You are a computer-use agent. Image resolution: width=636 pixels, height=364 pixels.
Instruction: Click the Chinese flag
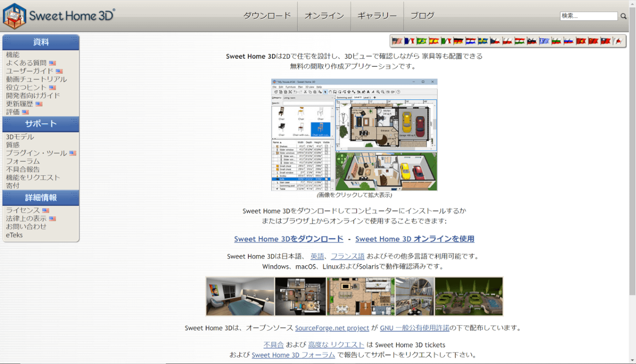[x=593, y=41]
